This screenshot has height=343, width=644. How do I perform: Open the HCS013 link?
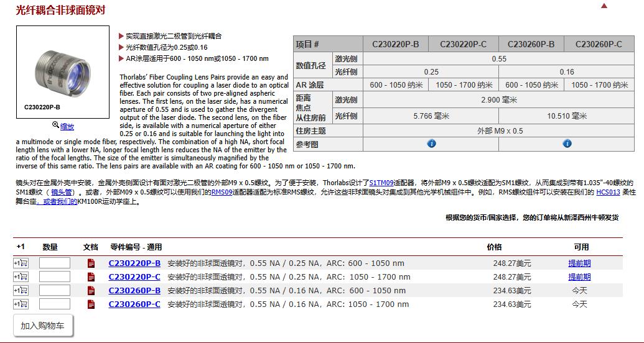click(x=608, y=192)
